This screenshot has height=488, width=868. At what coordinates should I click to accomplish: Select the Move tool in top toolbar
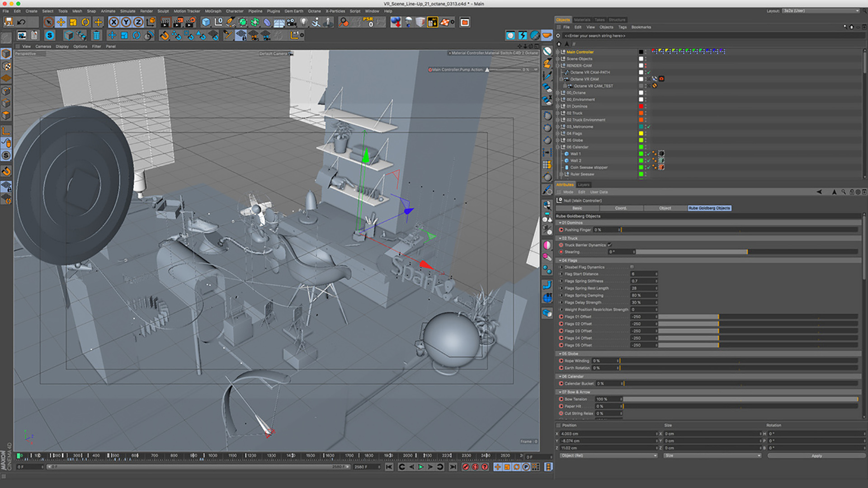pos(61,22)
